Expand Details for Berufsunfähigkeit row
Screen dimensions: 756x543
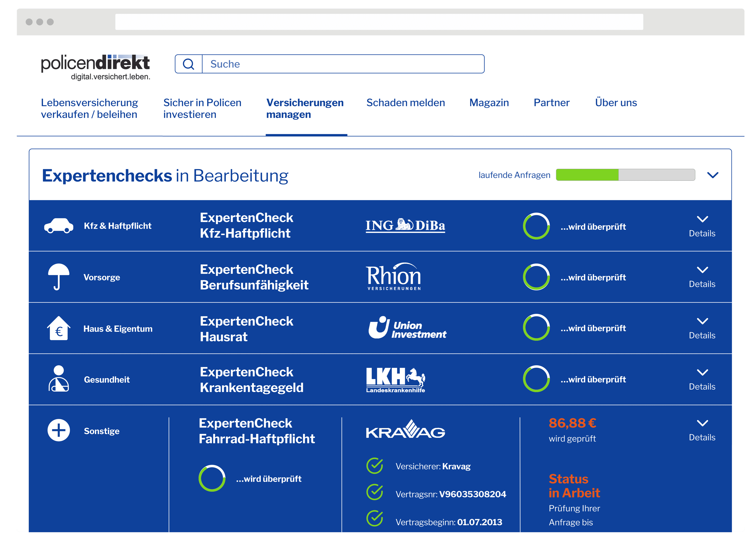tap(702, 277)
